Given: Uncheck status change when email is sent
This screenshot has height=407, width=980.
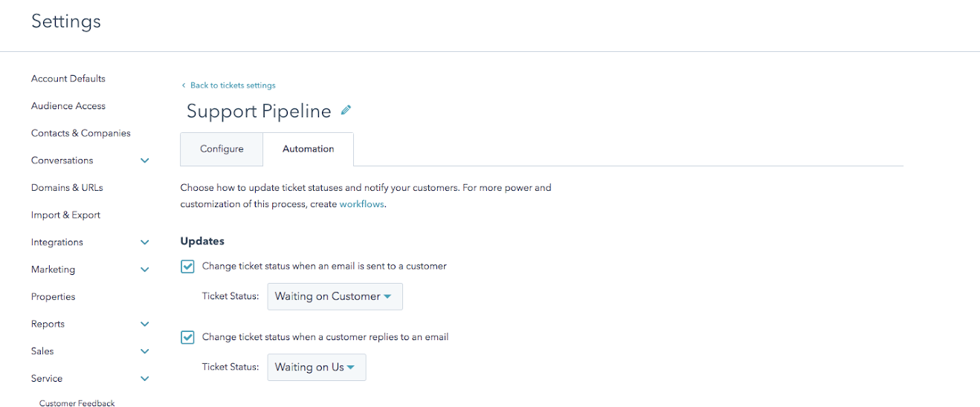Looking at the screenshot, I should coord(188,266).
